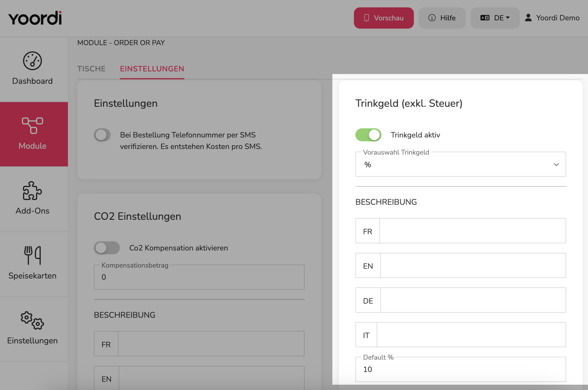
Task: Click the Kompensationsbetrag input field
Action: 199,277
